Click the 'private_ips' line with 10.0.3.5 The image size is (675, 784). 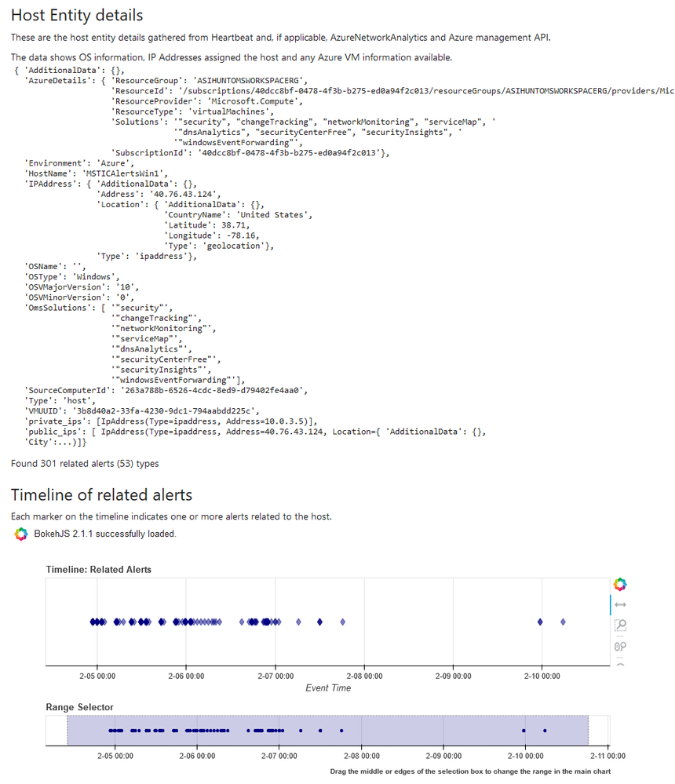[171, 421]
